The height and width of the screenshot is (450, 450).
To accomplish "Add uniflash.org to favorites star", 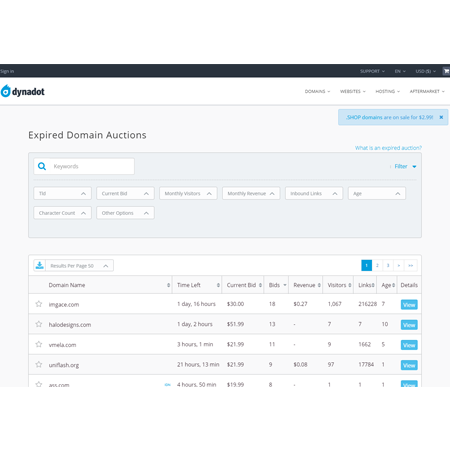I will [39, 364].
